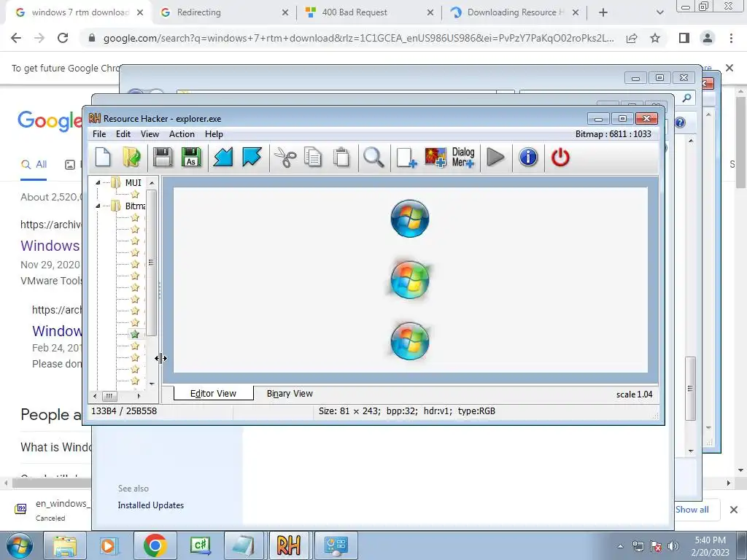Click the first blue arrow toolbar icon
The height and width of the screenshot is (560, 747).
pyautogui.click(x=222, y=157)
